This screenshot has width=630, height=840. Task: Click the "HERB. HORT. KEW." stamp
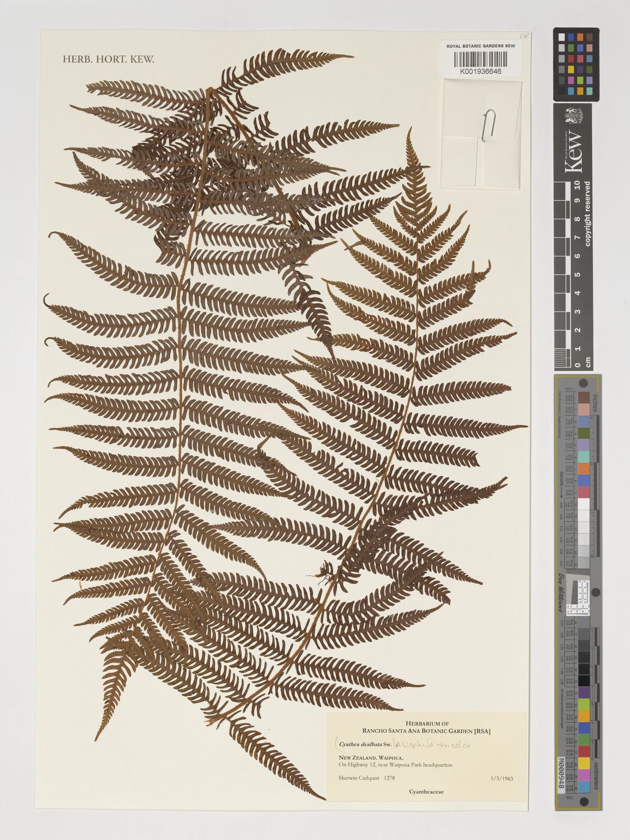click(108, 60)
